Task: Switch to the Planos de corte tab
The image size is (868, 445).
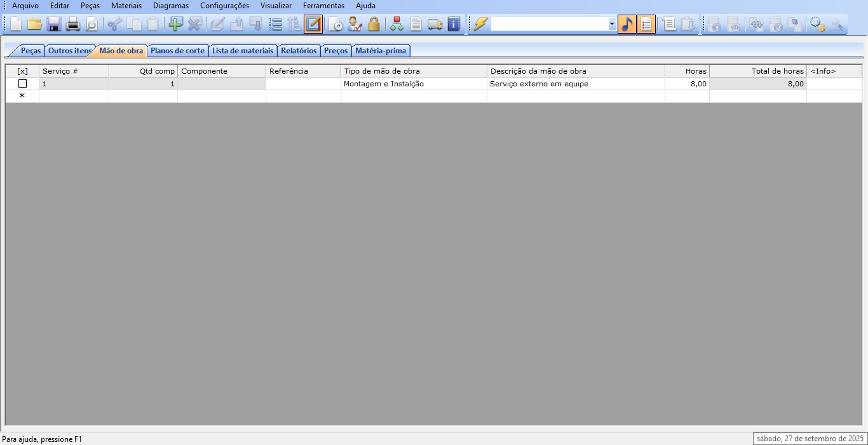Action: click(177, 51)
